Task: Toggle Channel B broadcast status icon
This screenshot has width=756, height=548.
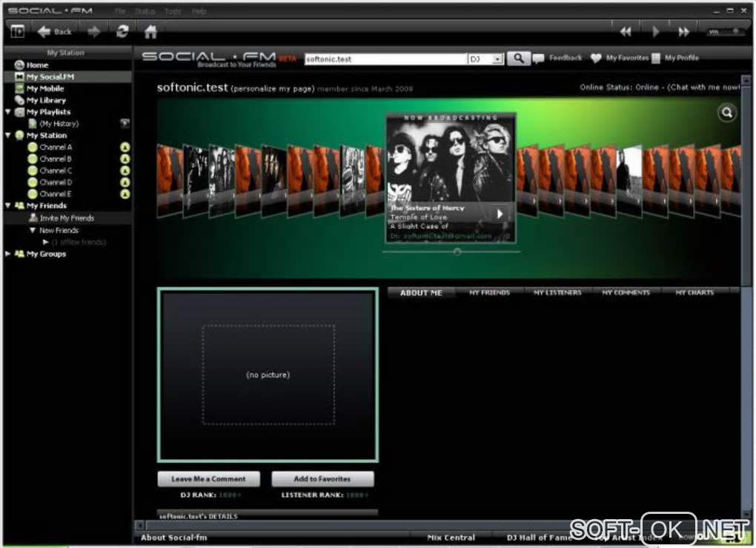Action: (x=125, y=159)
